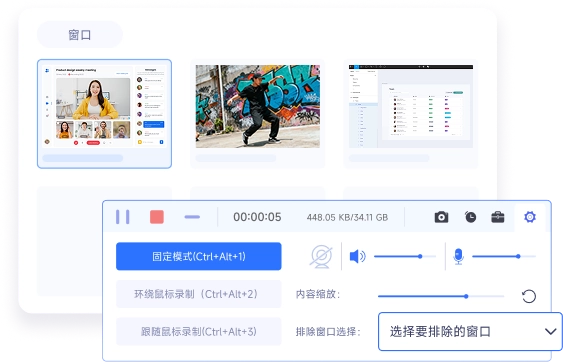This screenshot has width=563, height=362.
Task: Select 环绕鼠标录制 (Ctrl+Alt+2) button
Action: click(x=199, y=294)
